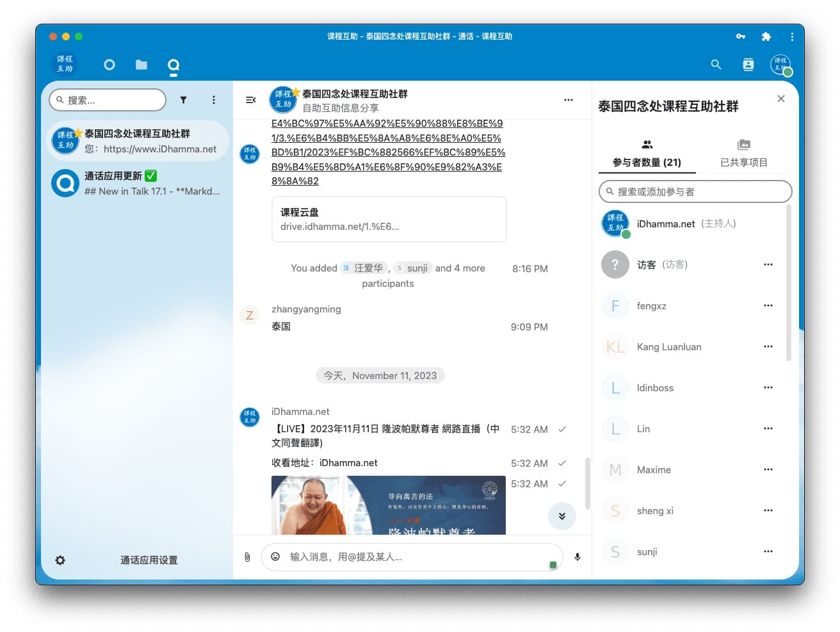Viewport: 840px width, 632px height.
Task: Click the 访客 question mark avatar
Action: (x=615, y=264)
